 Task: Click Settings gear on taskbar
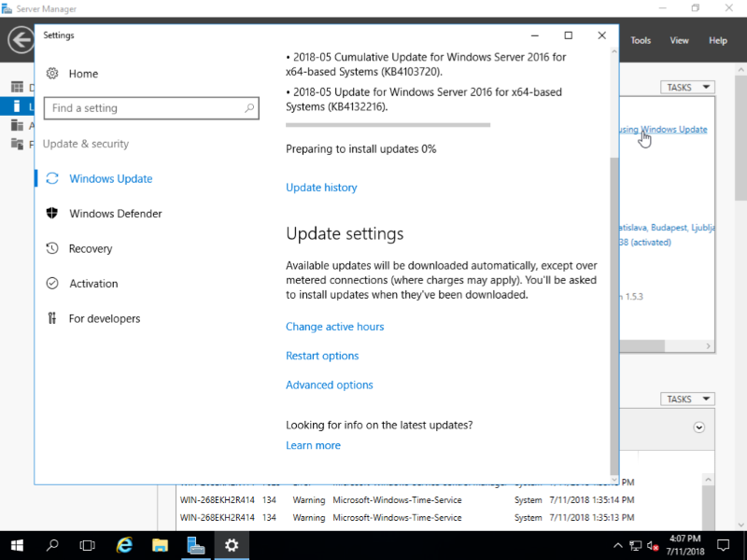(x=232, y=545)
